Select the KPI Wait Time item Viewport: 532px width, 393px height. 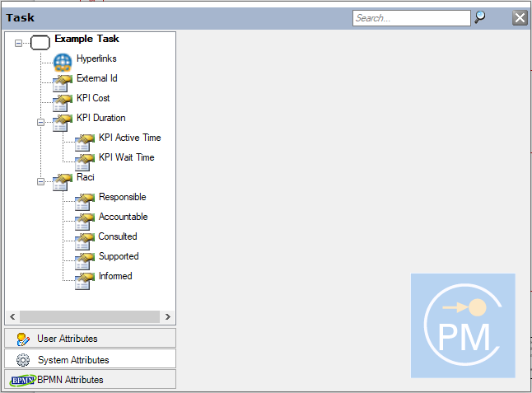click(x=127, y=157)
